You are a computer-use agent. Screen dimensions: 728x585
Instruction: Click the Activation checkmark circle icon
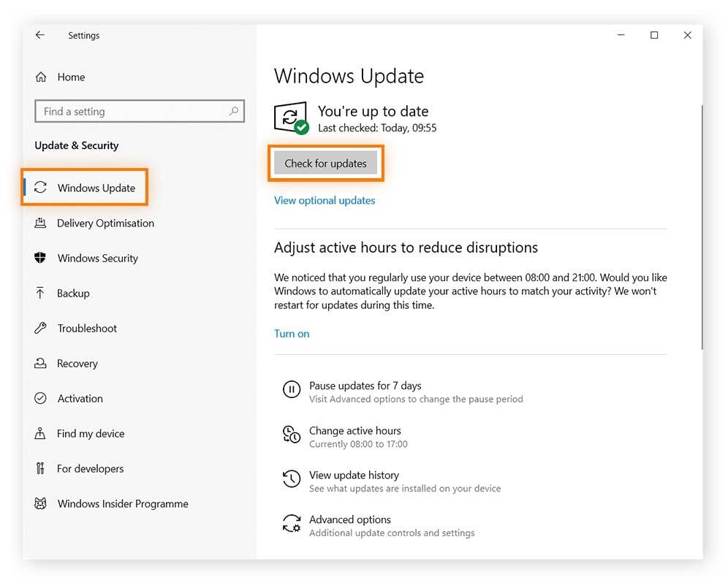coord(40,398)
